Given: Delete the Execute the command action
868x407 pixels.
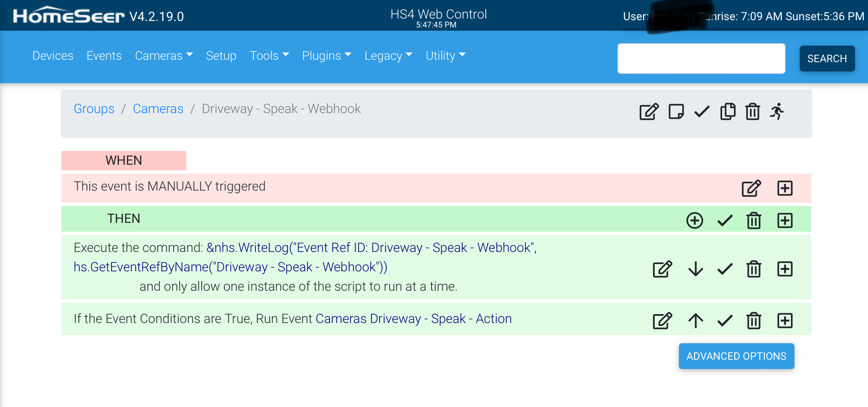Looking at the screenshot, I should (754, 269).
